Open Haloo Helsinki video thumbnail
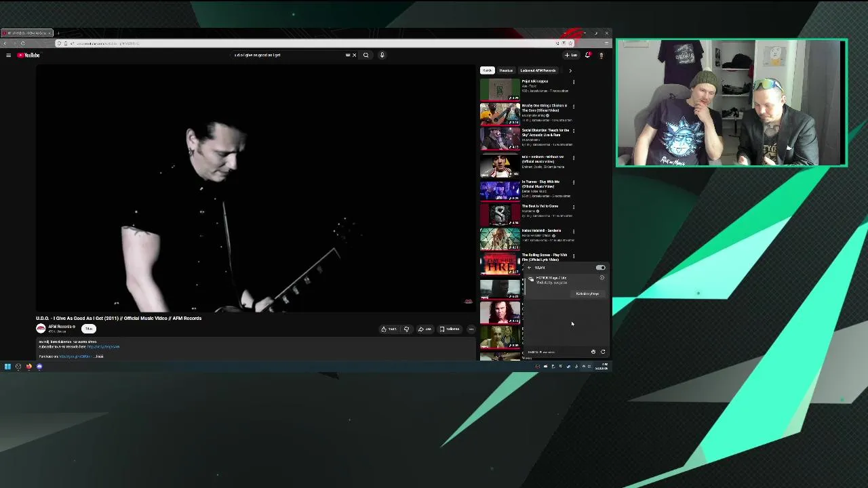868x488 pixels. [500, 239]
